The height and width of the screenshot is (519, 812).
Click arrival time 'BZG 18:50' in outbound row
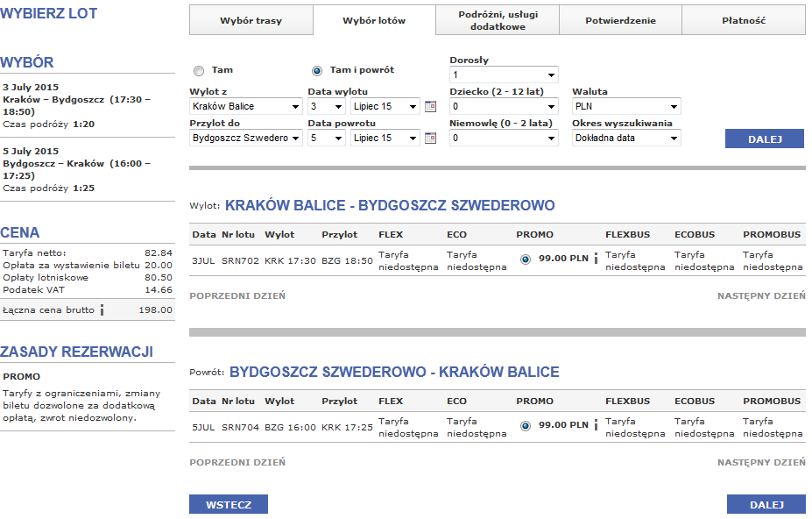347,260
